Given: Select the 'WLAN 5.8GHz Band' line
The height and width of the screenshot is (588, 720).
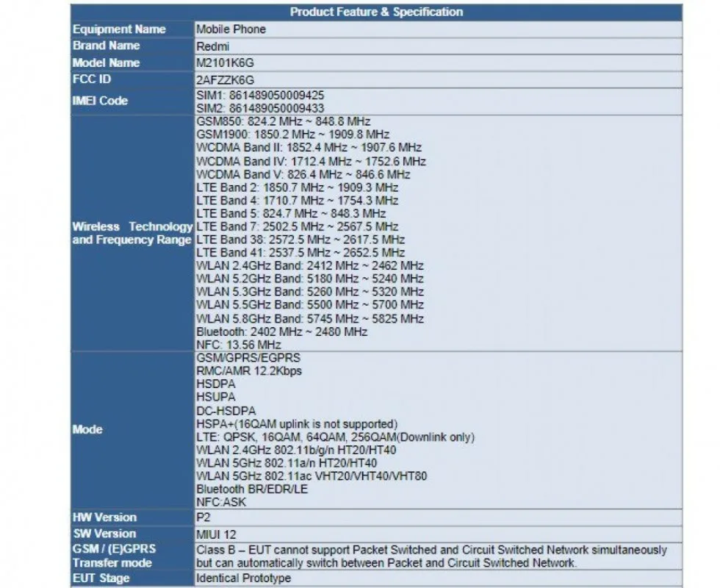Looking at the screenshot, I should click(x=310, y=319).
